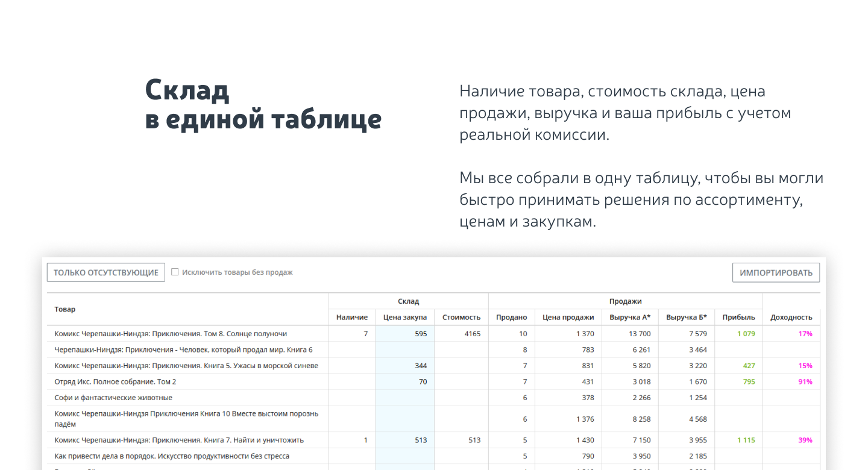868x470 pixels.
Task: Click purchase price 513 for Книга 7
Action: tap(405, 440)
